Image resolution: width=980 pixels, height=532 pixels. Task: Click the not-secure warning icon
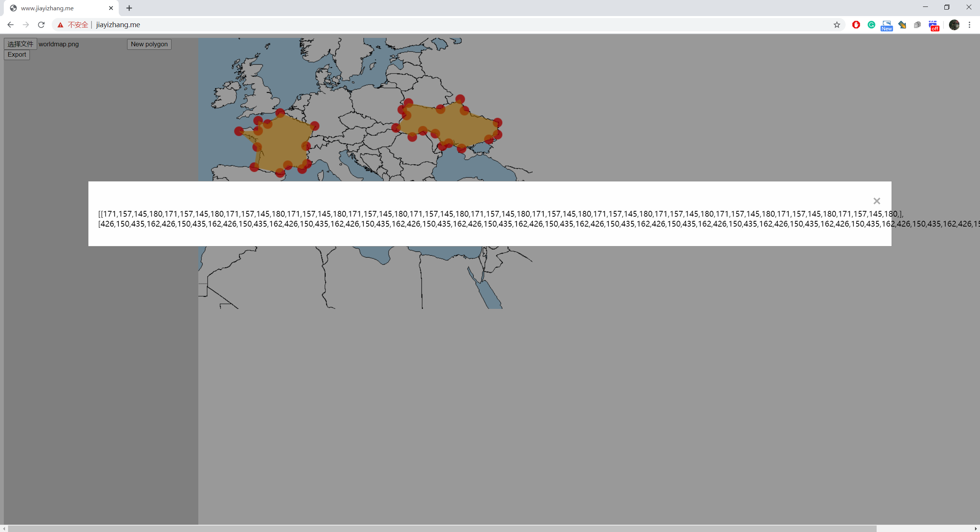tap(60, 25)
